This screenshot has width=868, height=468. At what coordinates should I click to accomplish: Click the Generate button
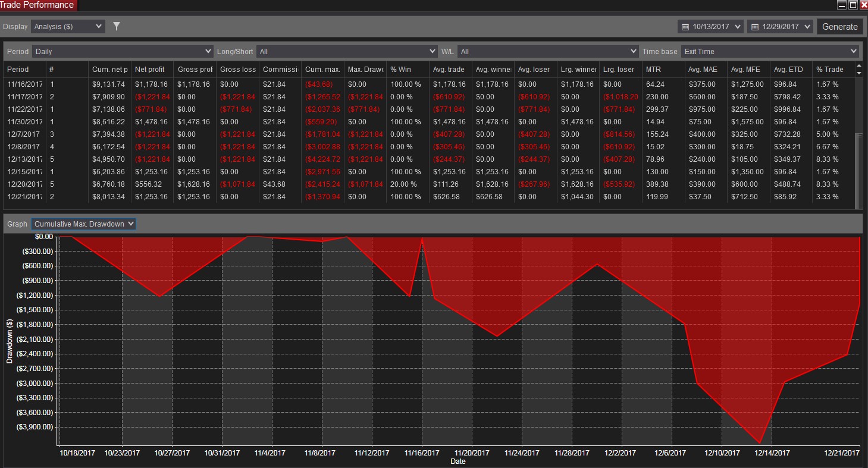pos(839,27)
